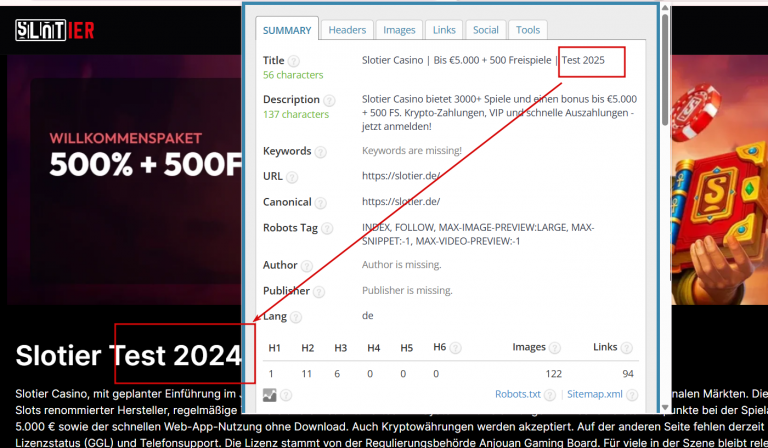Click the help icon beside Links count
This screenshot has height=448, width=768.
[626, 348]
